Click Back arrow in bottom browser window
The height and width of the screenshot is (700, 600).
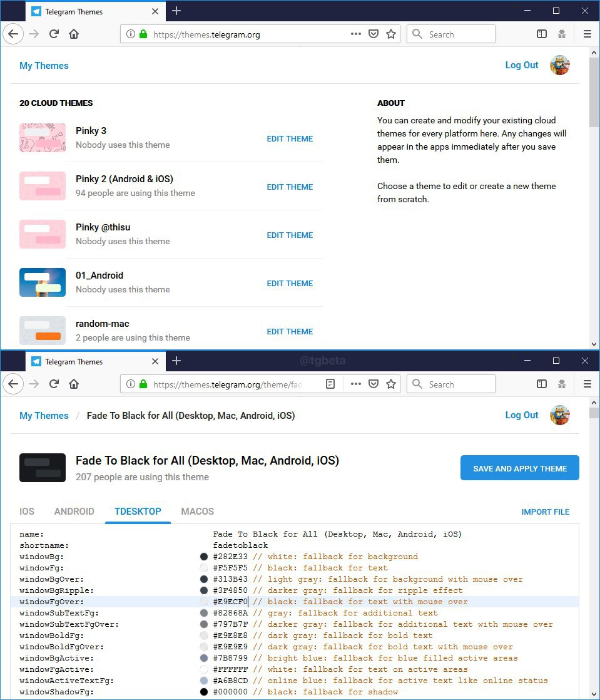tap(13, 384)
